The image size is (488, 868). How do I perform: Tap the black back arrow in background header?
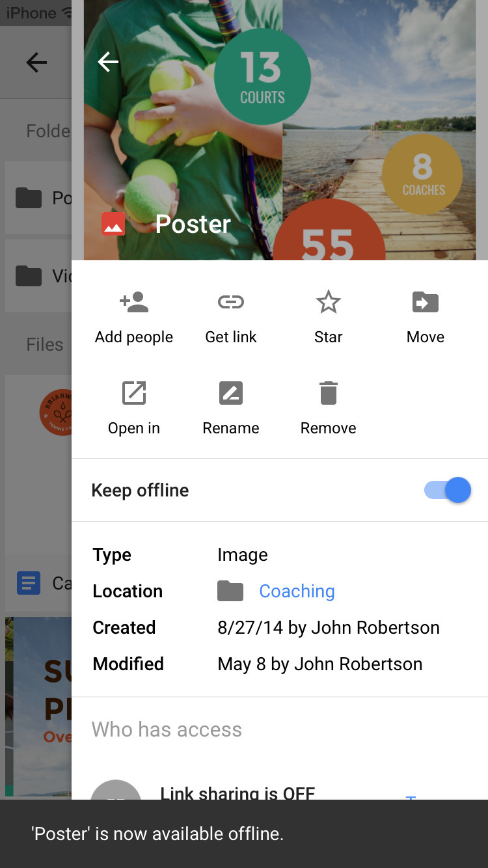click(36, 62)
